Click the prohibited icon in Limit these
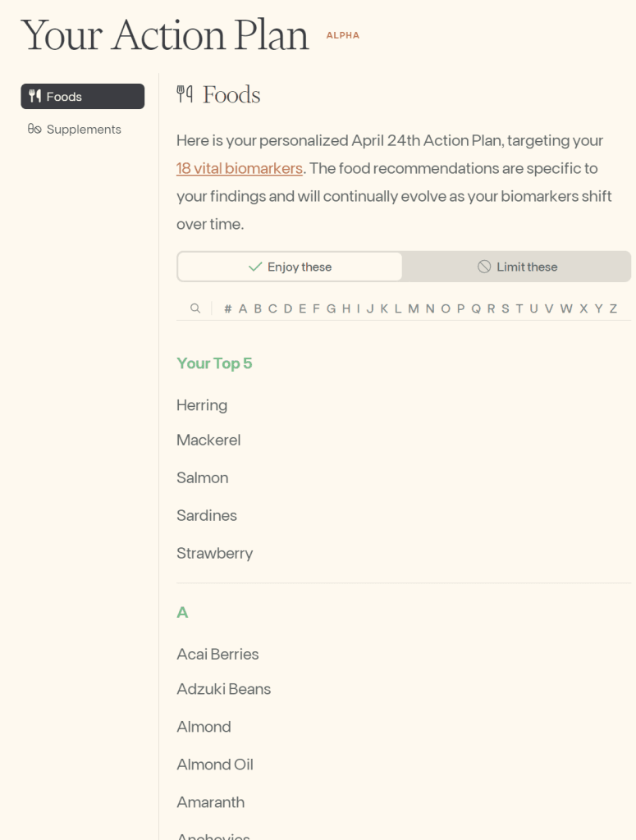 click(484, 267)
